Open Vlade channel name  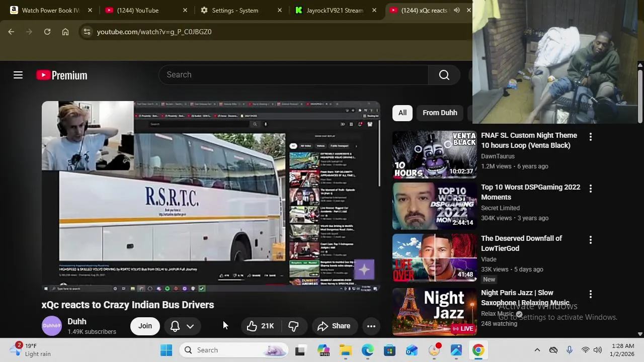489,259
